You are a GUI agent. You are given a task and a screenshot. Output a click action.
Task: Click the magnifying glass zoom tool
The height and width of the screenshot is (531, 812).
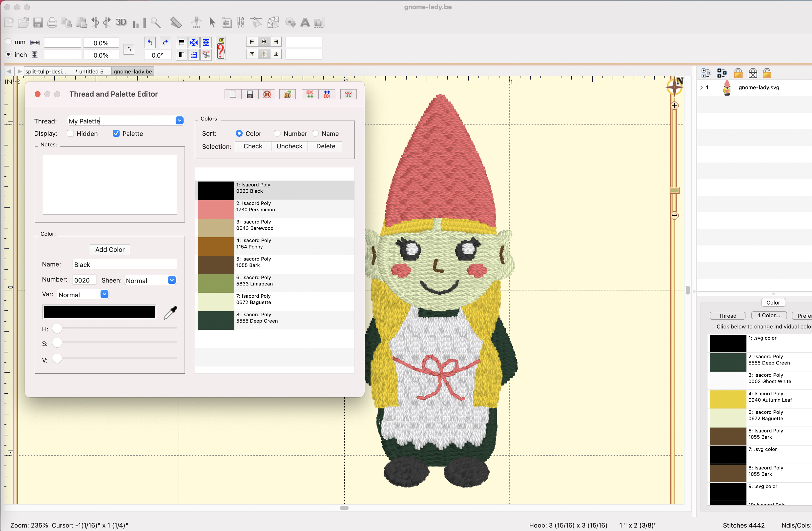click(x=156, y=22)
